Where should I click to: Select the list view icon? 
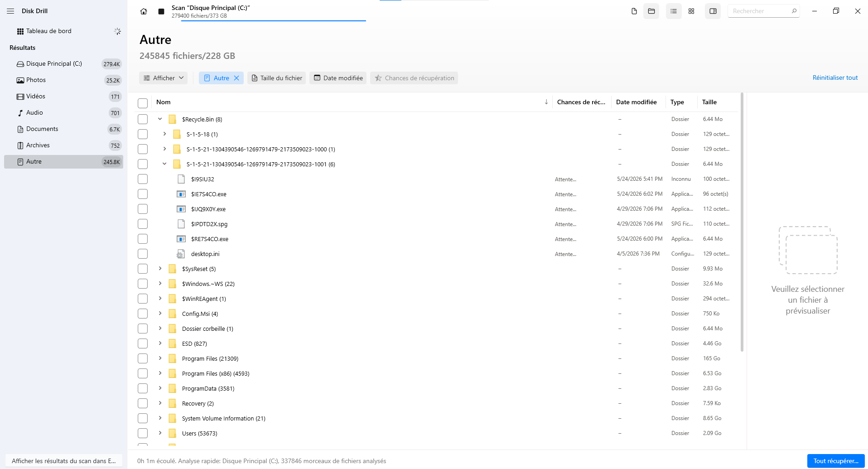674,11
